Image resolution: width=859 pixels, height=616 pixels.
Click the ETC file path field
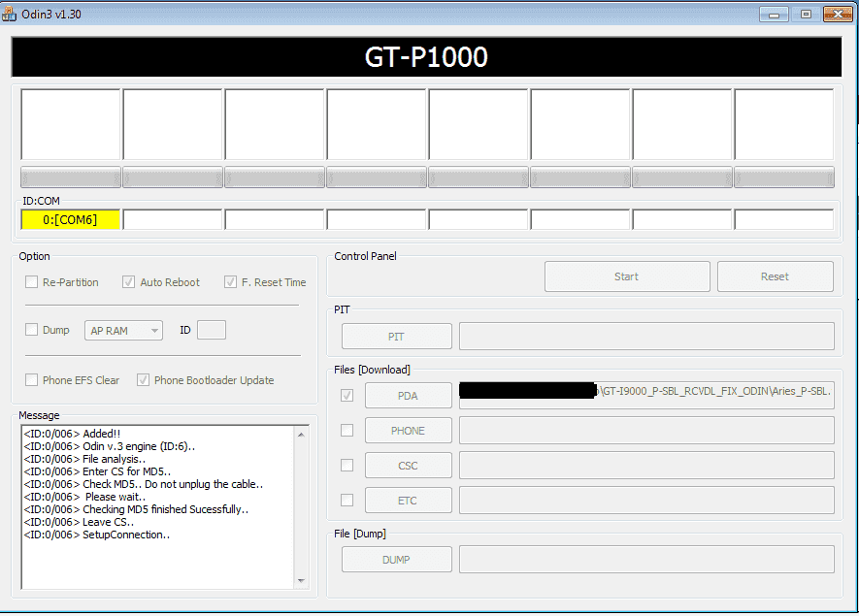pos(646,501)
